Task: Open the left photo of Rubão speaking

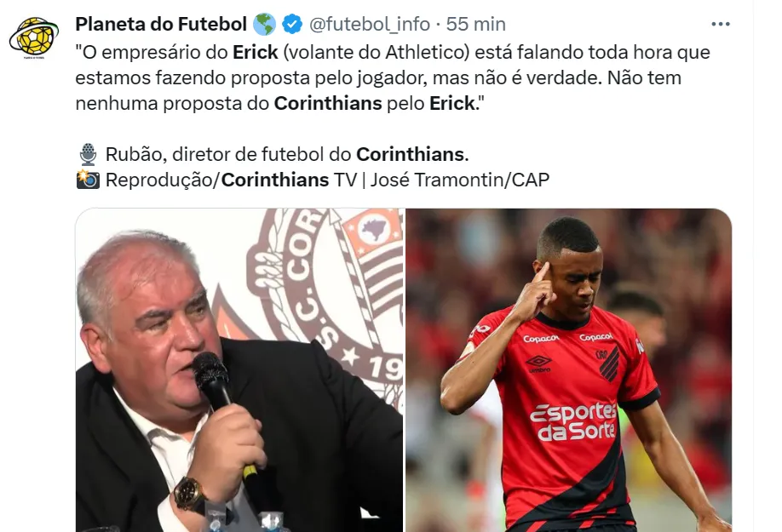Action: tap(239, 370)
